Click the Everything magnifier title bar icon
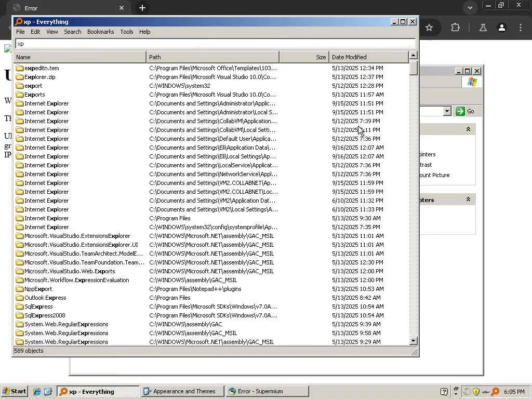The height and width of the screenshot is (399, 532). (19, 22)
